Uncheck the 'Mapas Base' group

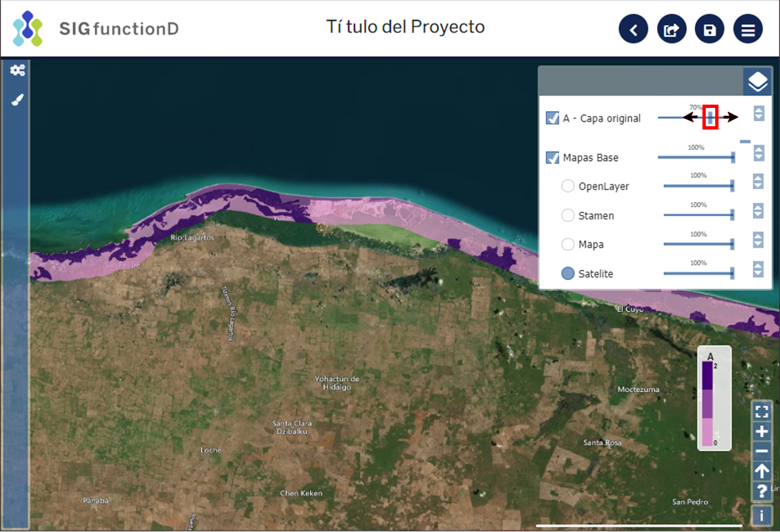pos(552,157)
